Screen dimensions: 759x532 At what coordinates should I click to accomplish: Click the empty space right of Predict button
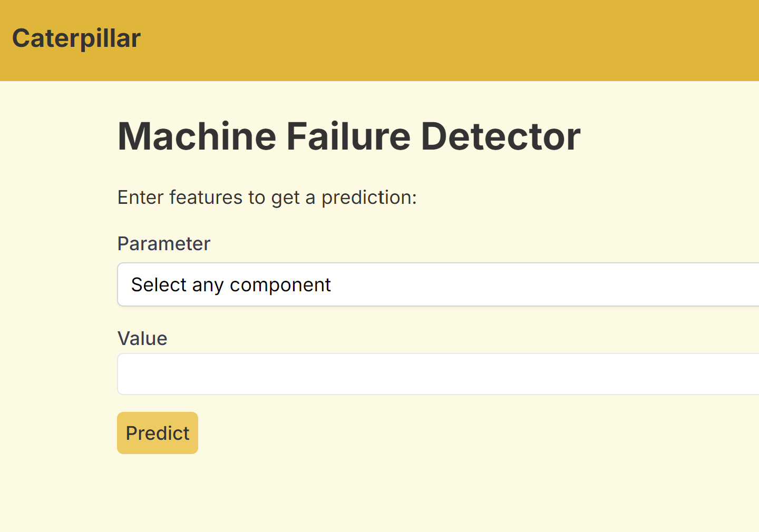(474, 433)
